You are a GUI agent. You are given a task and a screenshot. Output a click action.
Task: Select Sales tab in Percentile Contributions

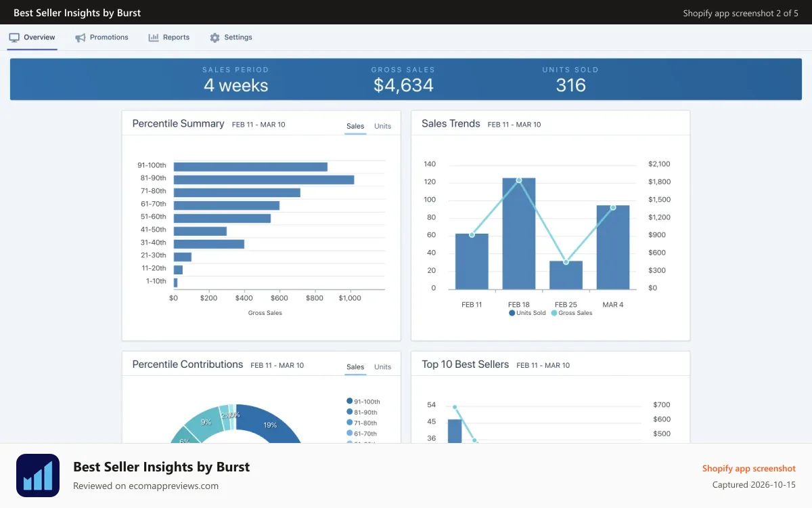[x=355, y=366]
